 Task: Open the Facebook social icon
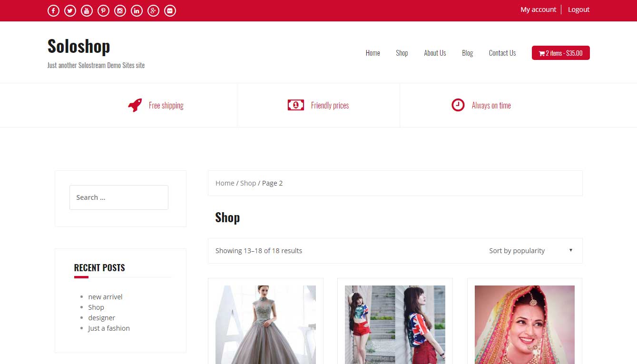(53, 10)
